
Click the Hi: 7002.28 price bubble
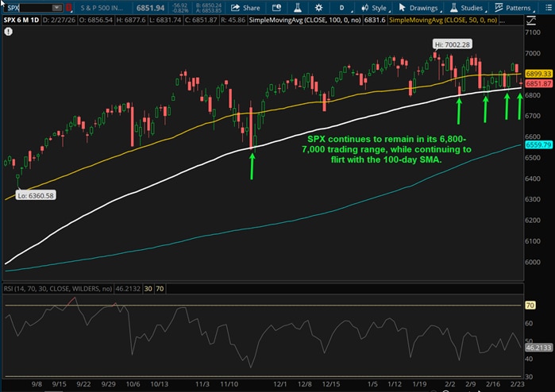[452, 44]
